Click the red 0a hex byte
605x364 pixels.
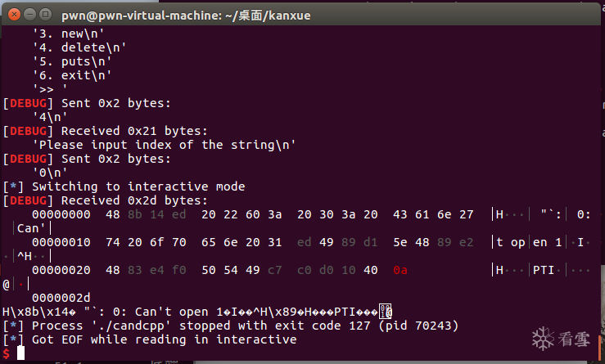(x=400, y=270)
